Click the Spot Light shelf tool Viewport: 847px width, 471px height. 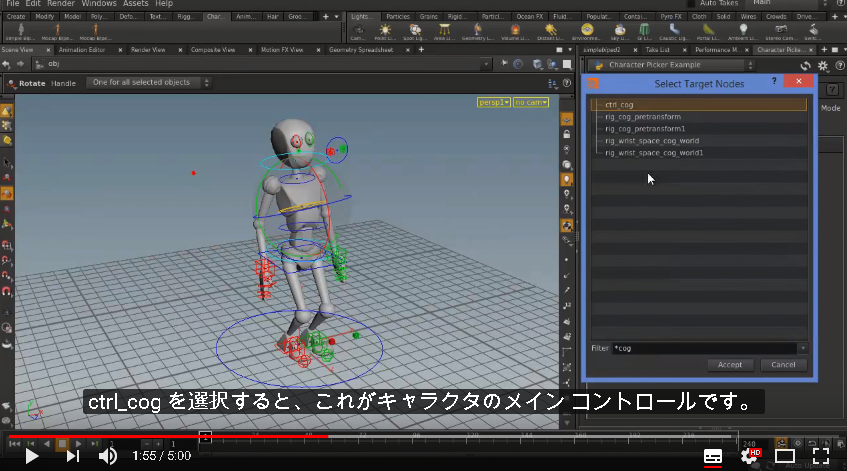click(415, 32)
